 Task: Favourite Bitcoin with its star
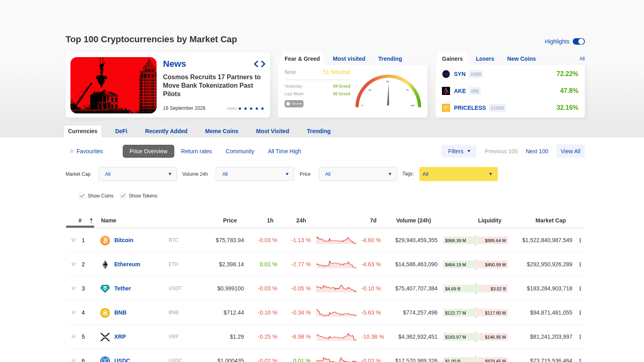73,240
